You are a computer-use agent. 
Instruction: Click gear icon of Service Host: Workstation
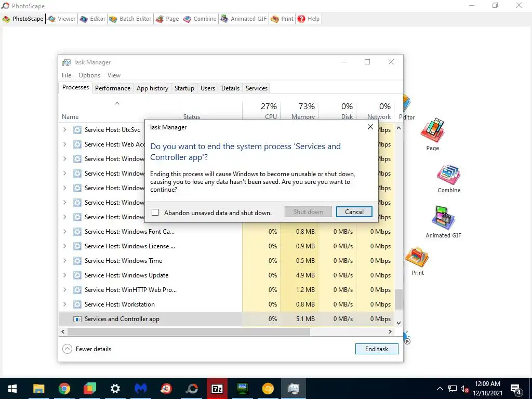click(77, 304)
